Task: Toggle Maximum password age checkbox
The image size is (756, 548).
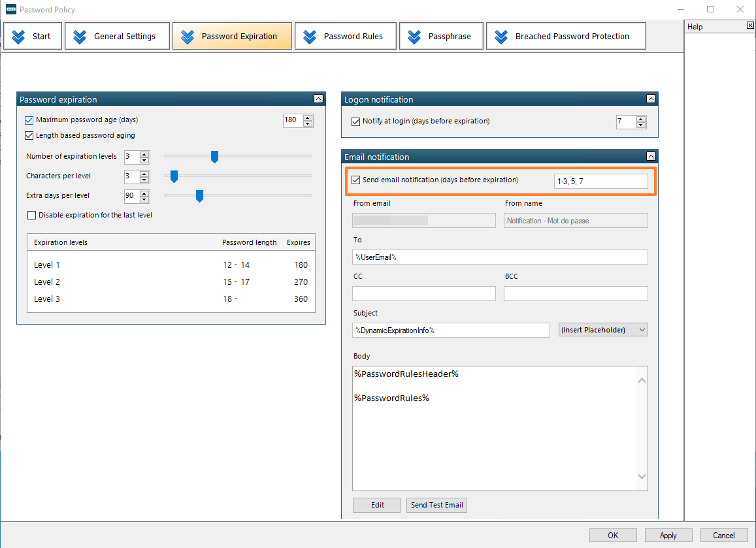Action: (29, 120)
